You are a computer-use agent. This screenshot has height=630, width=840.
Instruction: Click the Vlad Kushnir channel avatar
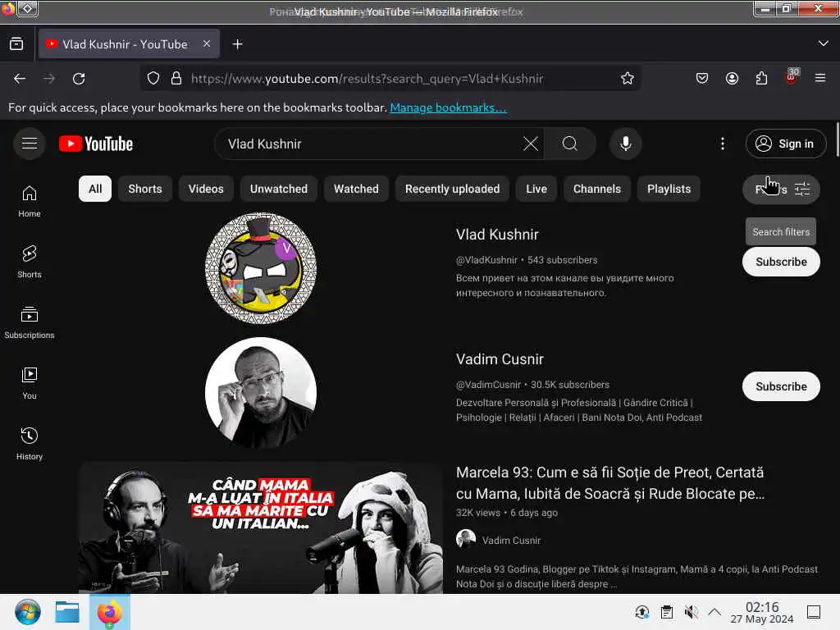coord(261,268)
